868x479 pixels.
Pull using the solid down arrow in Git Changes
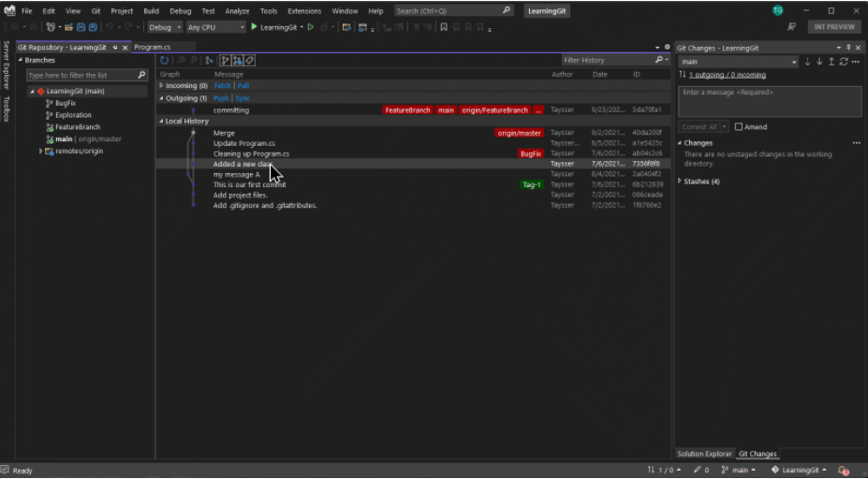point(819,62)
